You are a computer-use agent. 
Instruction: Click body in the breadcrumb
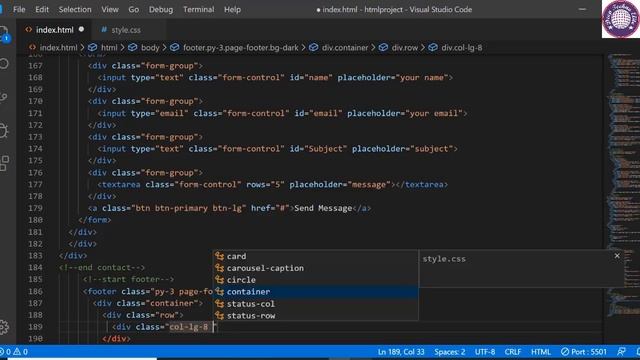tap(150, 48)
